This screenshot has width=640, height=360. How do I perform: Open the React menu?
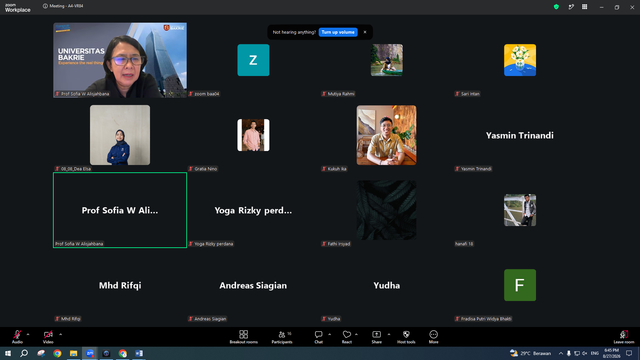click(347, 337)
